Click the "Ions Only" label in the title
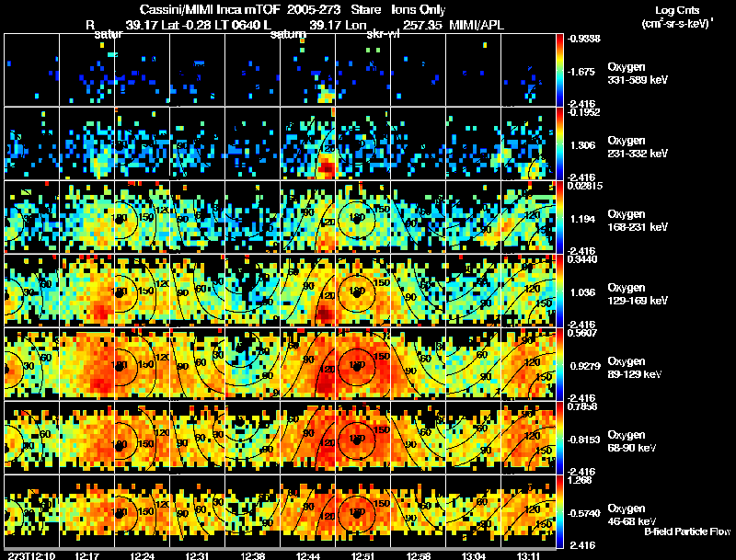 coord(419,10)
